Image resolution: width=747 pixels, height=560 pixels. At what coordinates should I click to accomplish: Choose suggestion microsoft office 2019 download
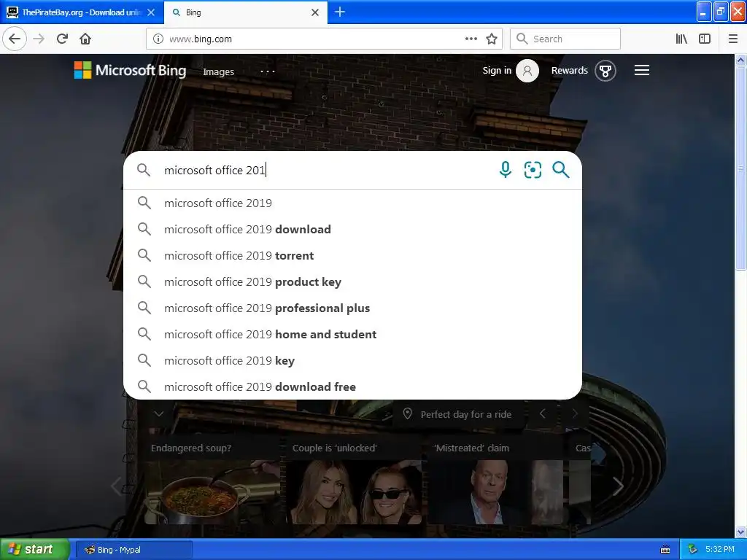point(352,229)
